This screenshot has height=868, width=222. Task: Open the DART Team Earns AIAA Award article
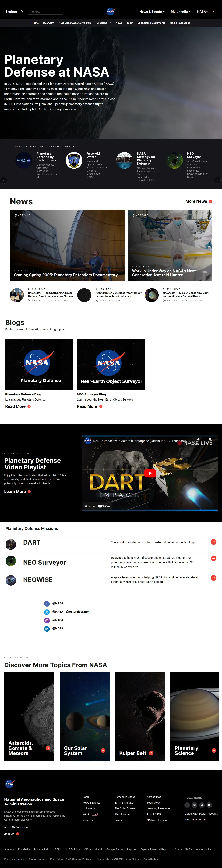pyautogui.click(x=50, y=294)
